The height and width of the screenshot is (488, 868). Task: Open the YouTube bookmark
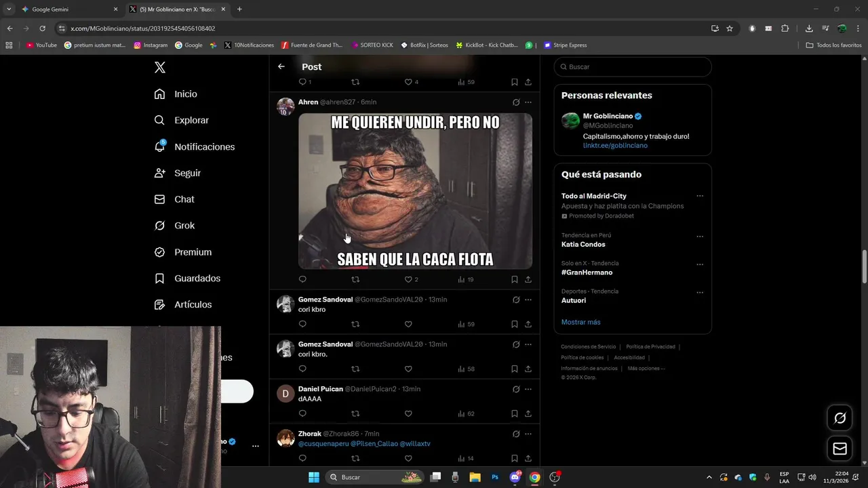coord(41,45)
